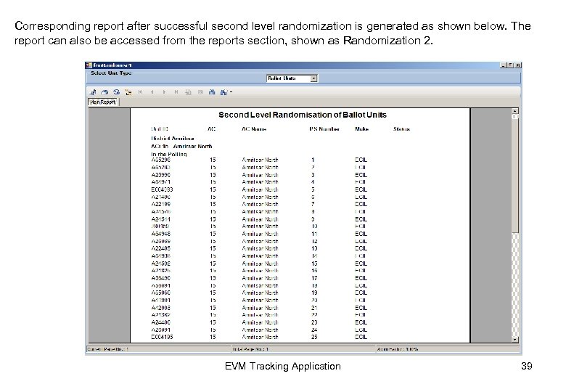Minimize the report window

(x=503, y=65)
